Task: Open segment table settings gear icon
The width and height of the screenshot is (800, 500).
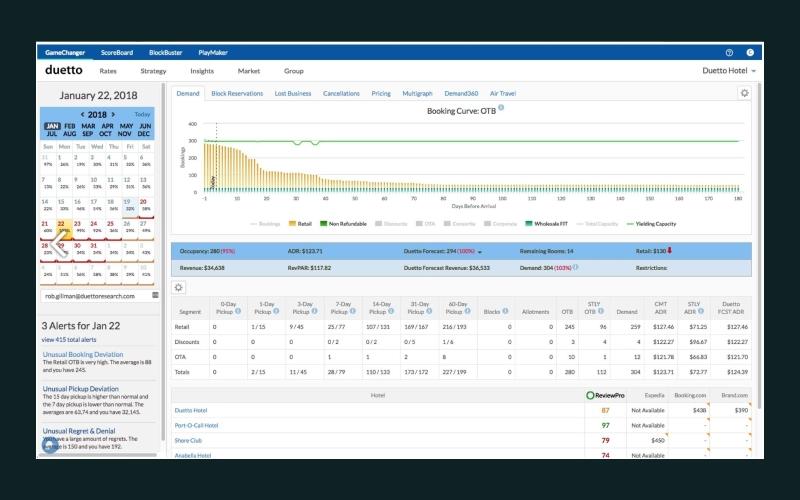Action: click(179, 287)
